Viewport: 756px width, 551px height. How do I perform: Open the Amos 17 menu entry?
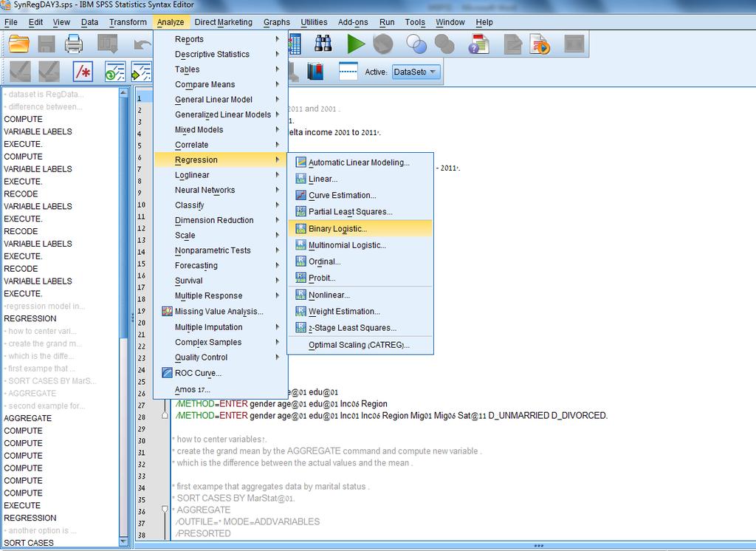pyautogui.click(x=221, y=390)
